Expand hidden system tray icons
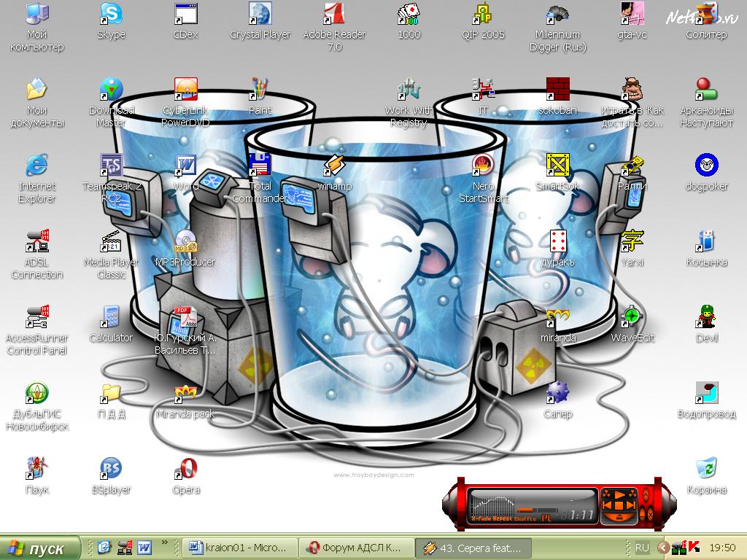 pyautogui.click(x=662, y=547)
